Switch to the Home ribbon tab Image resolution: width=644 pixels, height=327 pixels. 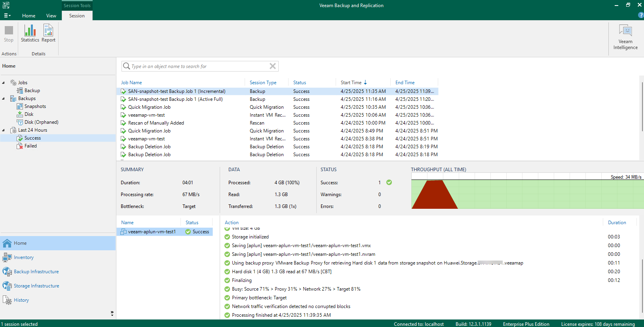[x=29, y=16]
